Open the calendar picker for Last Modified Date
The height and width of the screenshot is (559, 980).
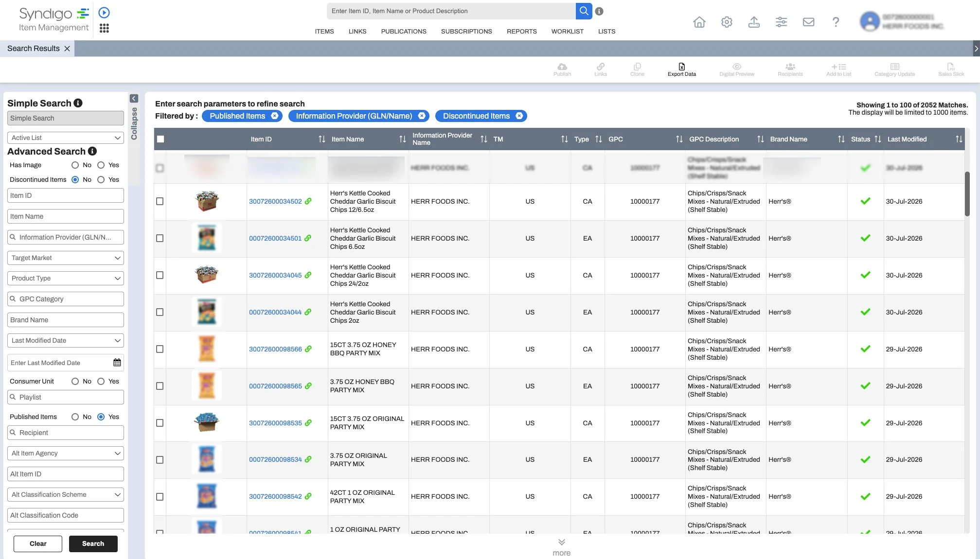pyautogui.click(x=117, y=363)
